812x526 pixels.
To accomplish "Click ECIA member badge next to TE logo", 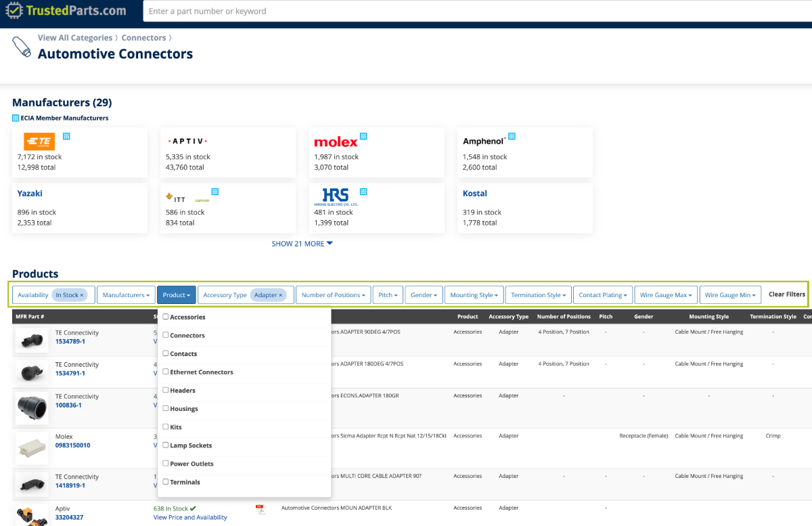I will coord(66,136).
